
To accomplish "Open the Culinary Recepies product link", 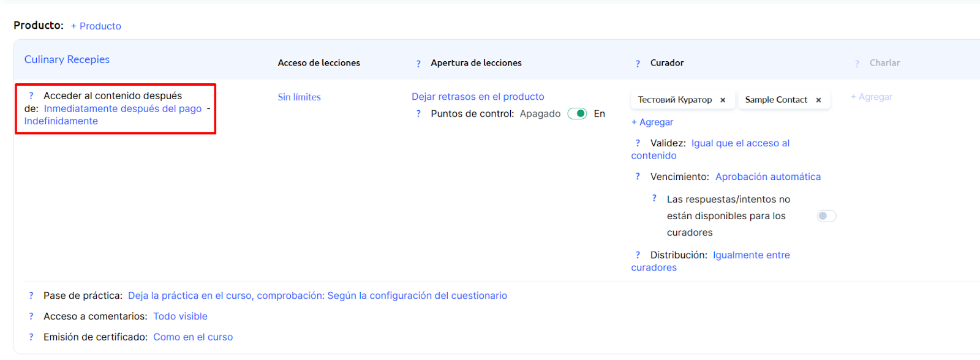I will (67, 60).
